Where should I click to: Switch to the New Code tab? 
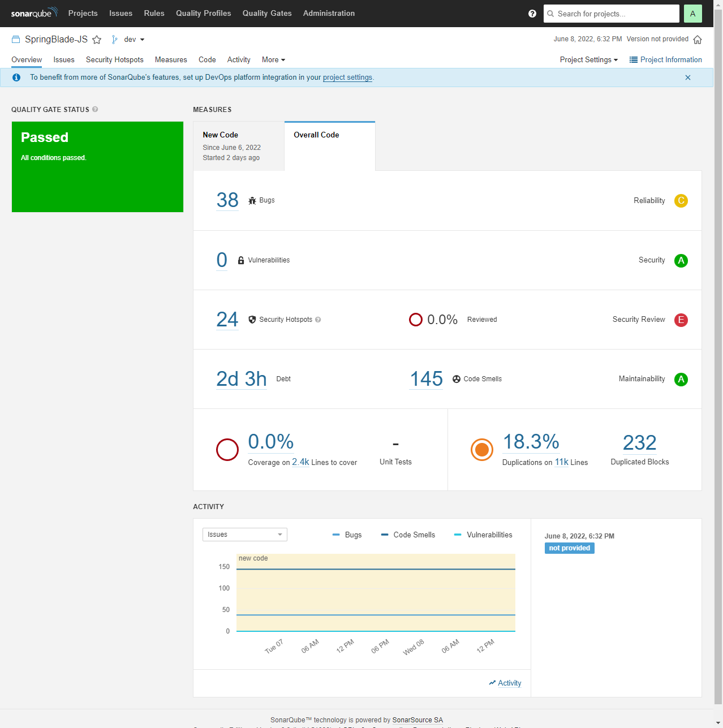pos(239,146)
